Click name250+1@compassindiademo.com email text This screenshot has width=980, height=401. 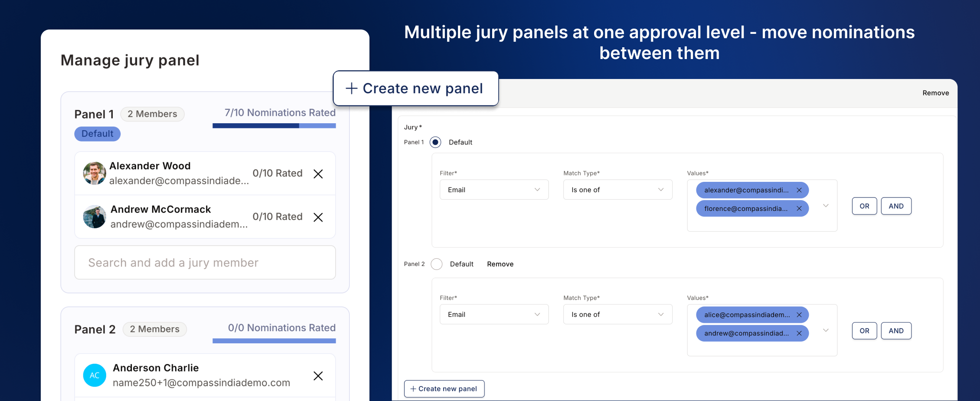(201, 383)
